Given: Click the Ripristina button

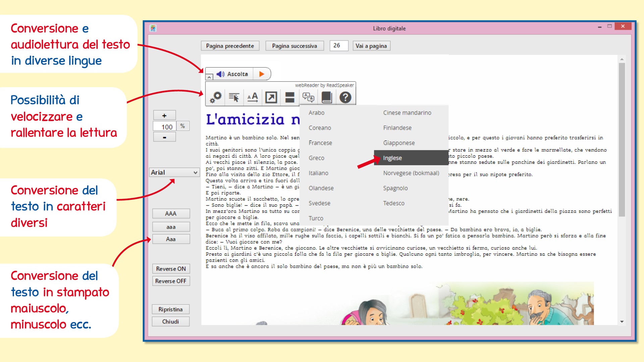Looking at the screenshot, I should click(x=171, y=309).
